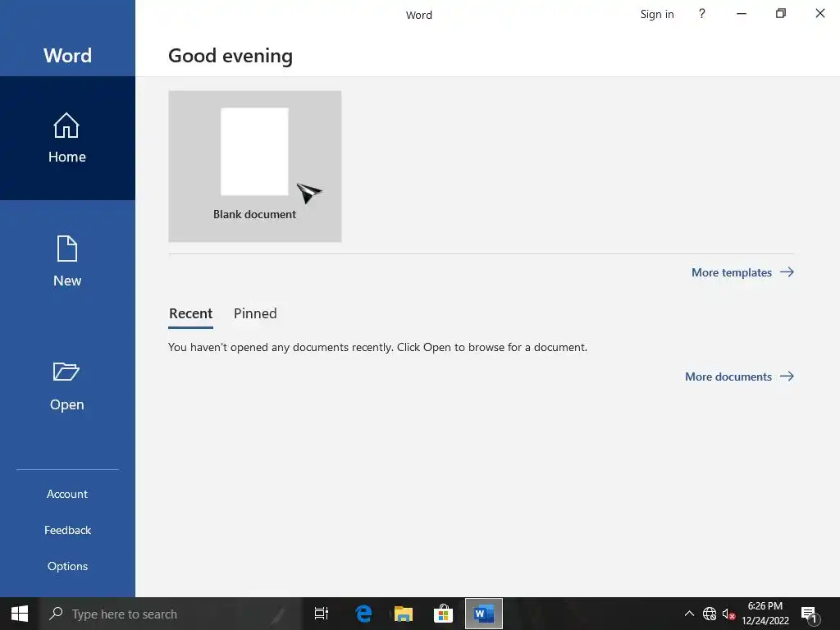Viewport: 840px width, 630px height.
Task: Open Word Options from the sidebar
Action: tap(67, 566)
